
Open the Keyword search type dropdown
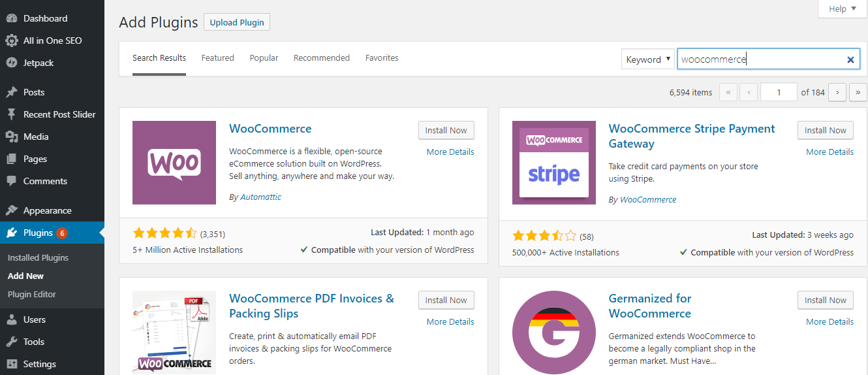pos(648,59)
